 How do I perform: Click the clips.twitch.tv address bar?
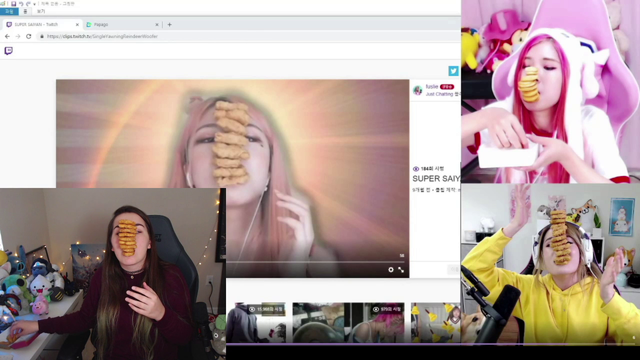coord(249,36)
